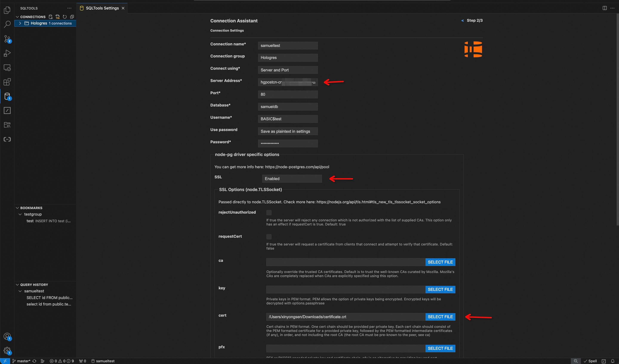Toggle the rejectUnauthorized checkbox
The height and width of the screenshot is (364, 619).
[x=269, y=213]
